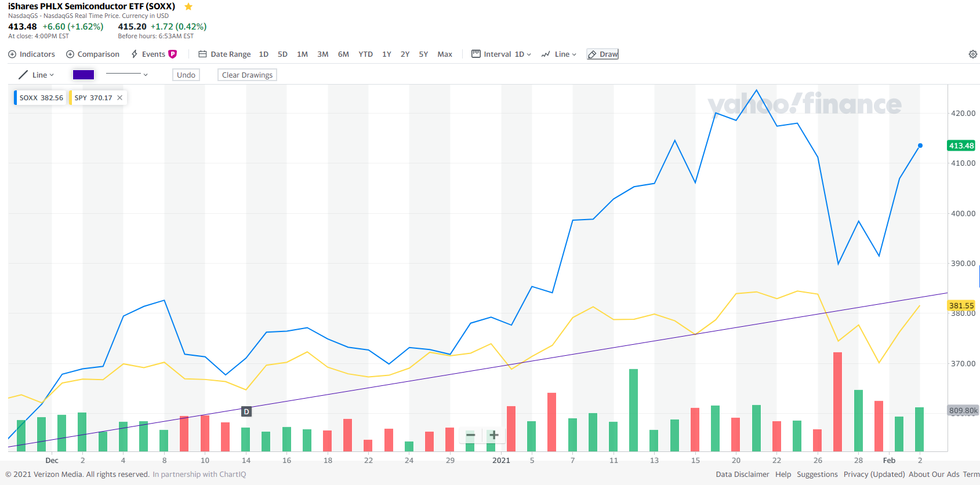Image resolution: width=980 pixels, height=485 pixels.
Task: Click the Indicators plus icon
Action: pos(12,54)
